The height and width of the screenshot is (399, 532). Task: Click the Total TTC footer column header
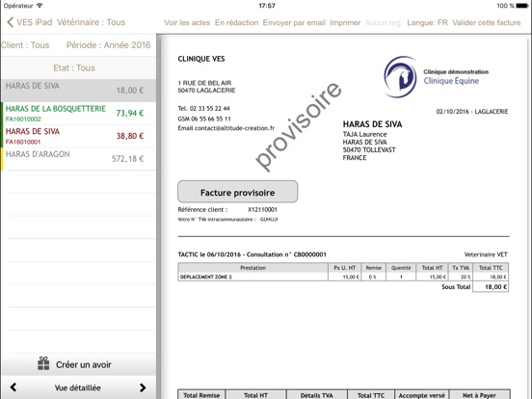pyautogui.click(x=371, y=395)
